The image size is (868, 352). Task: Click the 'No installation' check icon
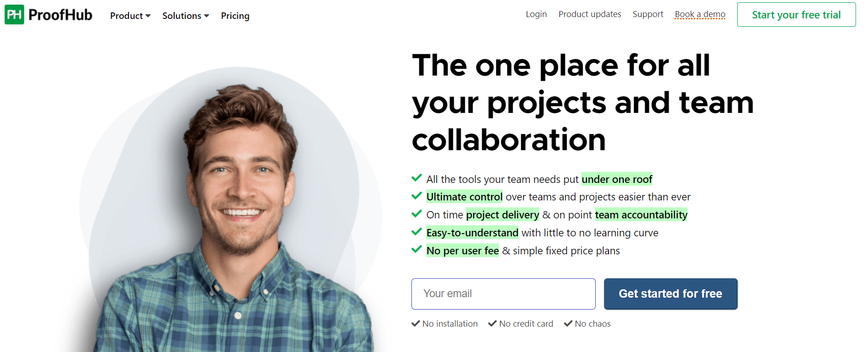(416, 323)
